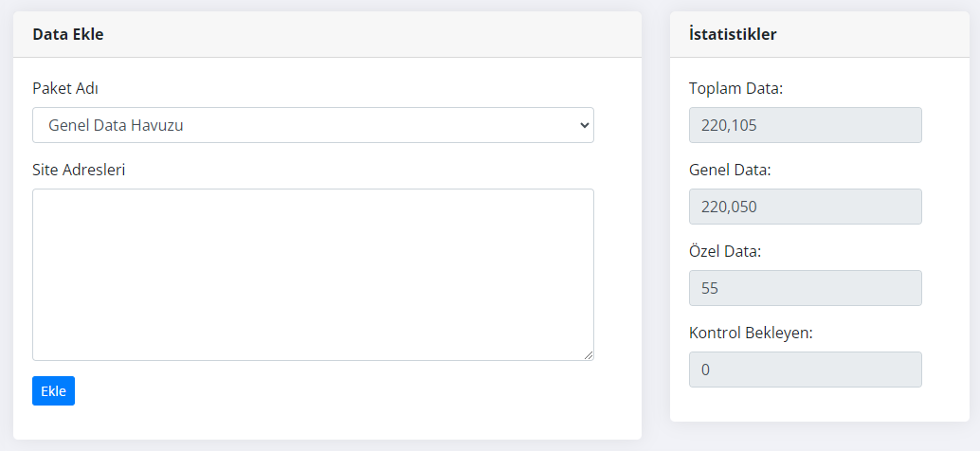
Task: Click the Kontrol Bekleyen: label
Action: click(751, 333)
